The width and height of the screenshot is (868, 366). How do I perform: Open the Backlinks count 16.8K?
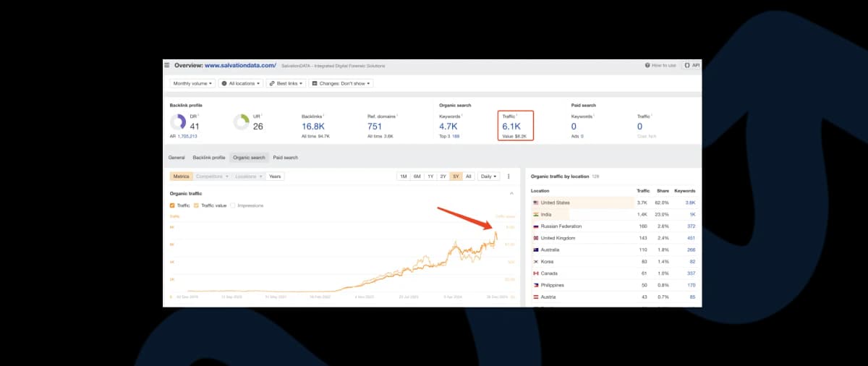(312, 126)
